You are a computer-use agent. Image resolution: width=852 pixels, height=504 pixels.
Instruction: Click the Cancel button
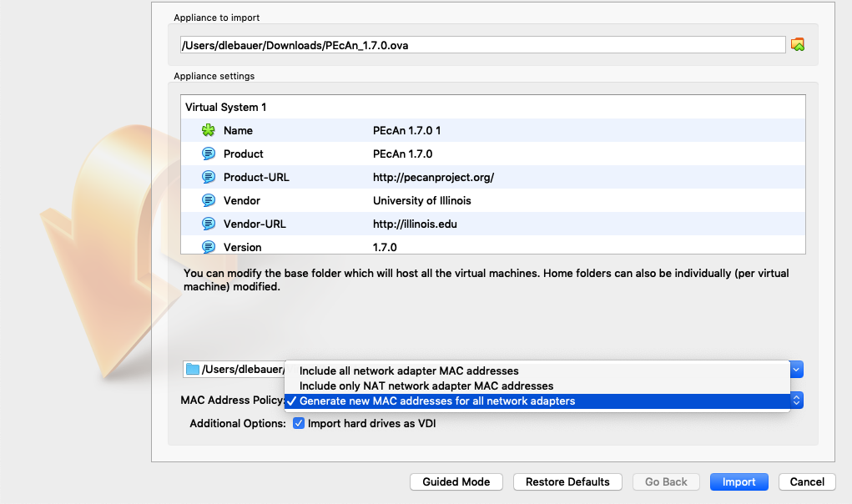807,482
